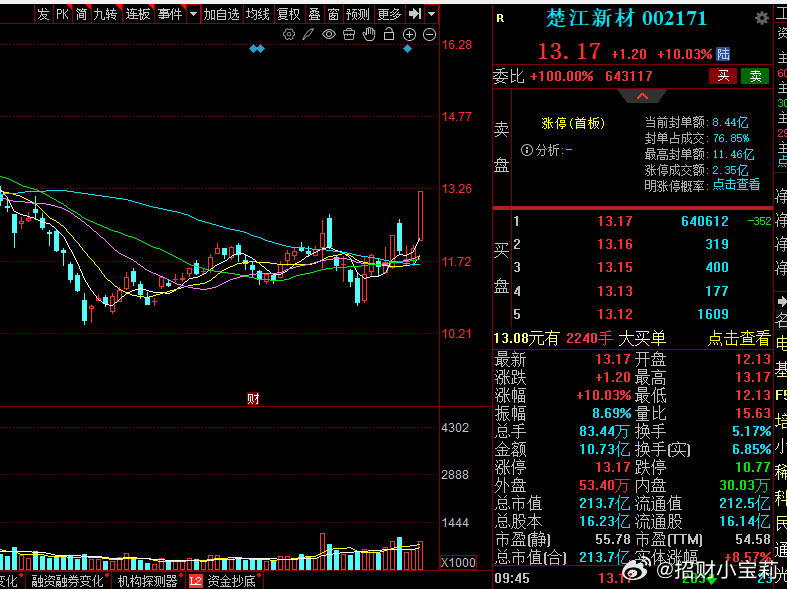The height and width of the screenshot is (589, 787).
Task: Open the toolbox briefcase icon
Action: pos(349,35)
